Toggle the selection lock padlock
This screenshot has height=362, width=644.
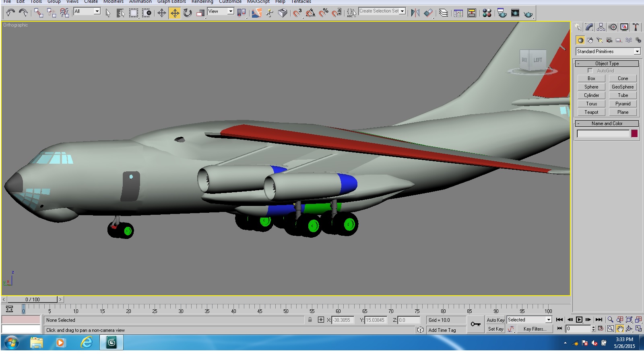tap(310, 320)
